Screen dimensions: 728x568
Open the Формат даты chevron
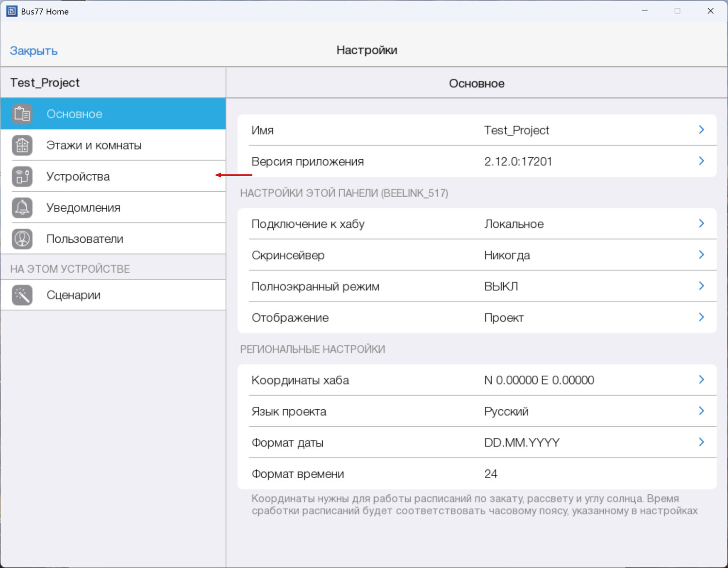pyautogui.click(x=701, y=442)
